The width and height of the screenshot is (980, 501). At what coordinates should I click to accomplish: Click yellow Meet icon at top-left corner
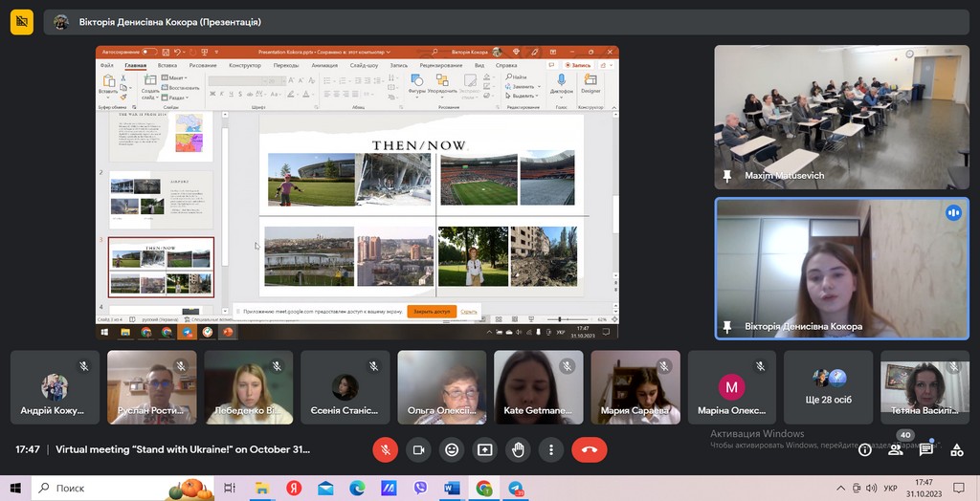[21, 22]
